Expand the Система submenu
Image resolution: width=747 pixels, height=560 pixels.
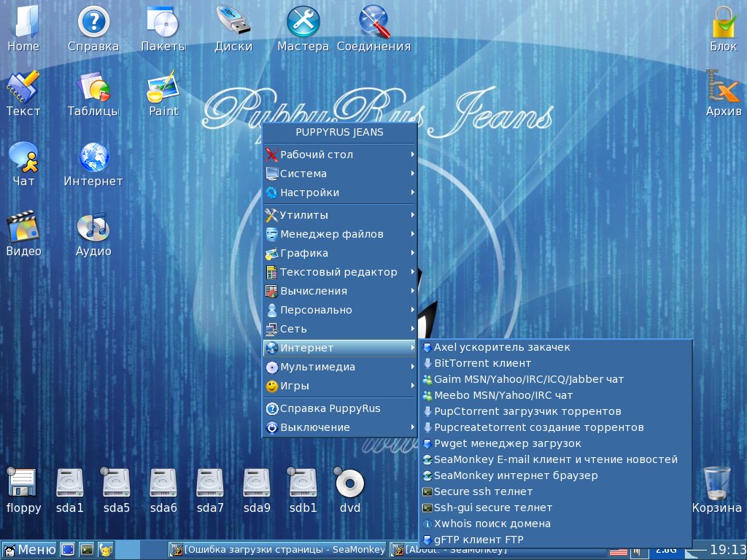click(x=340, y=174)
